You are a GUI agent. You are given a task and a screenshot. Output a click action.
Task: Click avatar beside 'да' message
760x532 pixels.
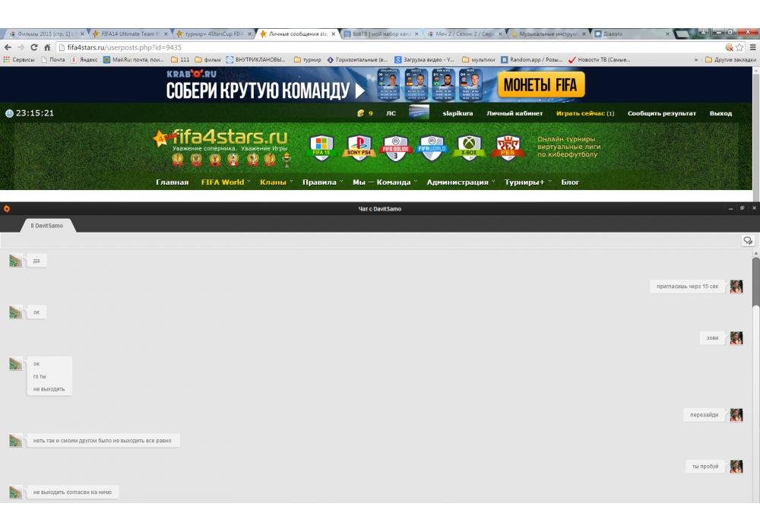click(15, 261)
